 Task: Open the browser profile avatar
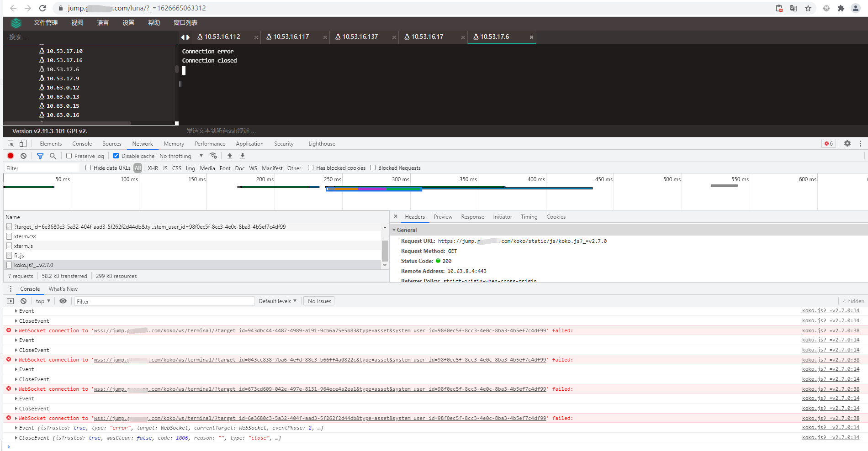tap(856, 8)
